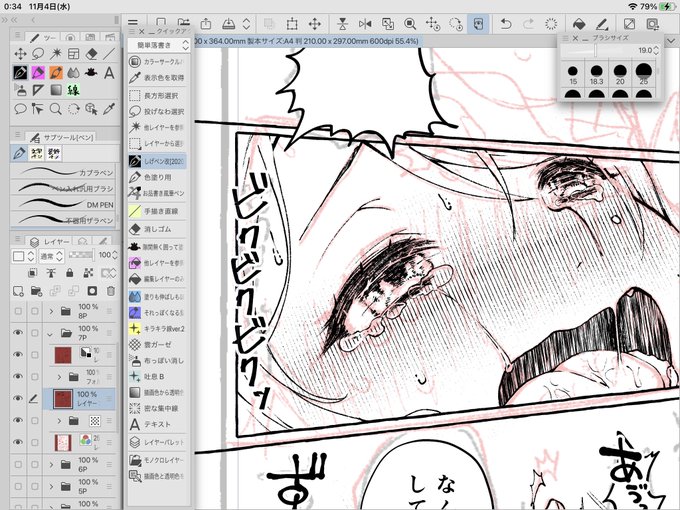Select the Zoom magnifier tool
680x510 pixels.
(56, 108)
